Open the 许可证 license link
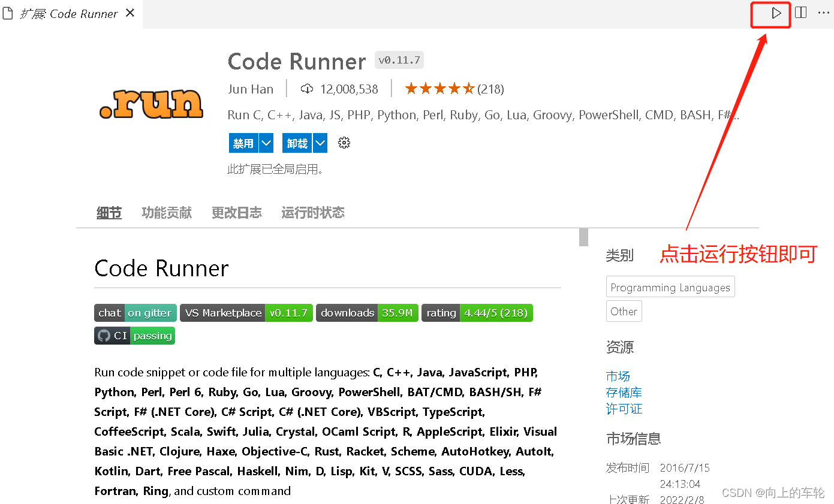The height and width of the screenshot is (504, 834). [624, 409]
